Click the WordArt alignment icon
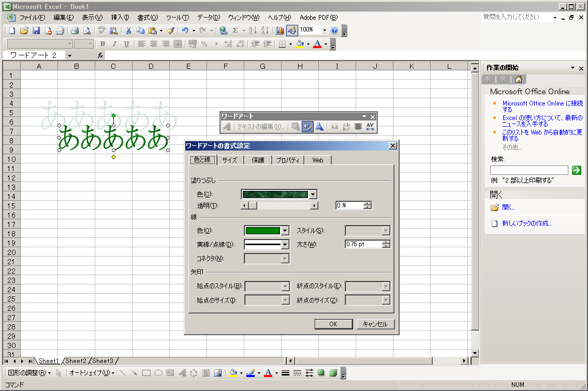This screenshot has height=391, width=588. (x=358, y=127)
